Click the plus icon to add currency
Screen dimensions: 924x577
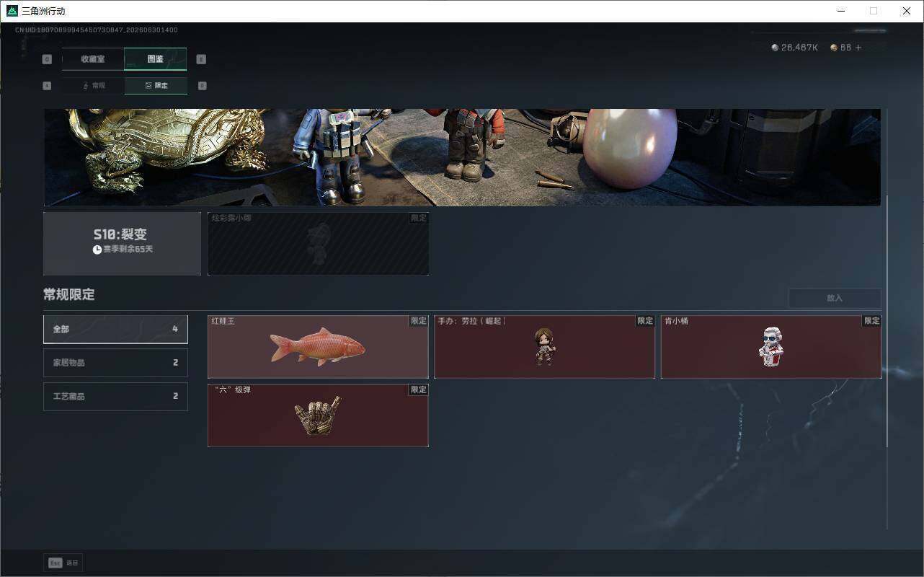(858, 48)
